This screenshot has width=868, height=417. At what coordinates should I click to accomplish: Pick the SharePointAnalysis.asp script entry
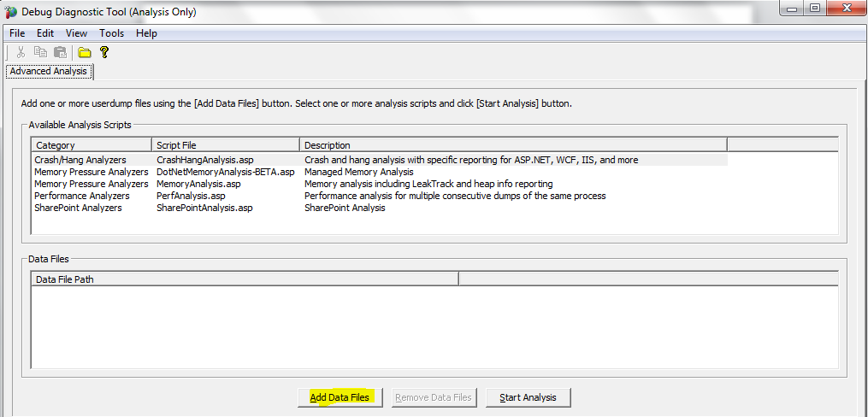(x=204, y=208)
